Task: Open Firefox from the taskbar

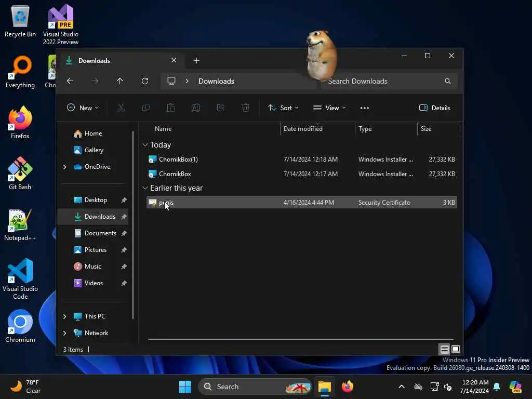Action: coord(348,387)
